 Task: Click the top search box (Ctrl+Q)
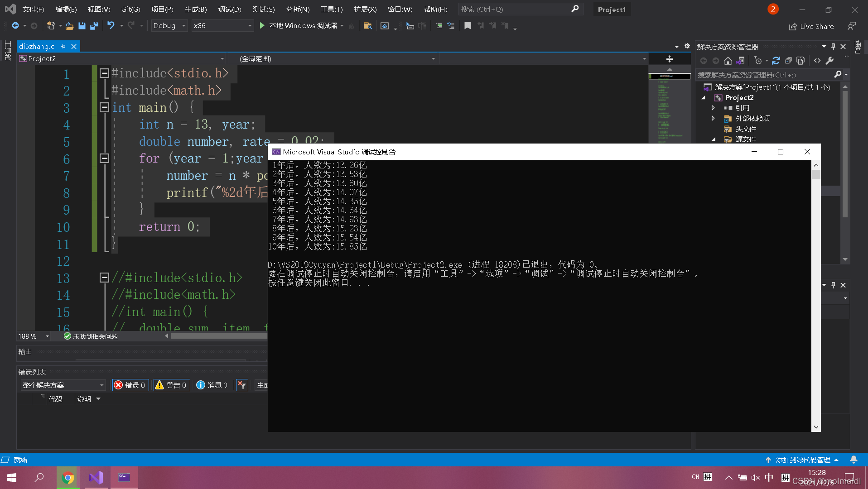tap(521, 9)
